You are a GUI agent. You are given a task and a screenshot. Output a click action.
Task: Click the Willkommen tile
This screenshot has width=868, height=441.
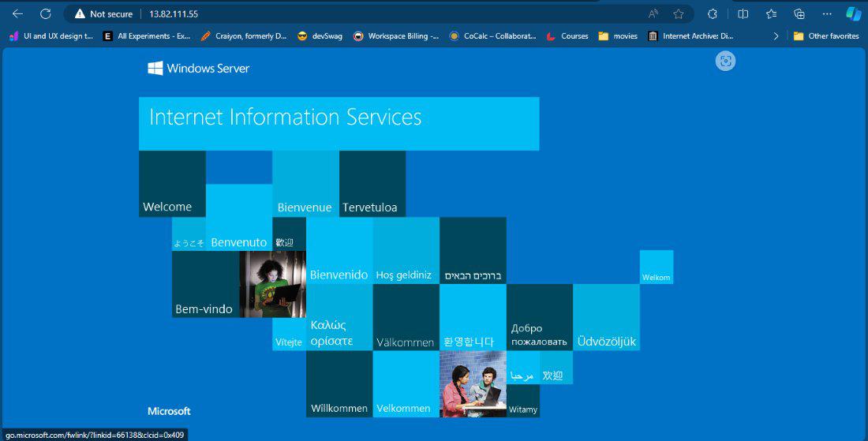pos(339,384)
